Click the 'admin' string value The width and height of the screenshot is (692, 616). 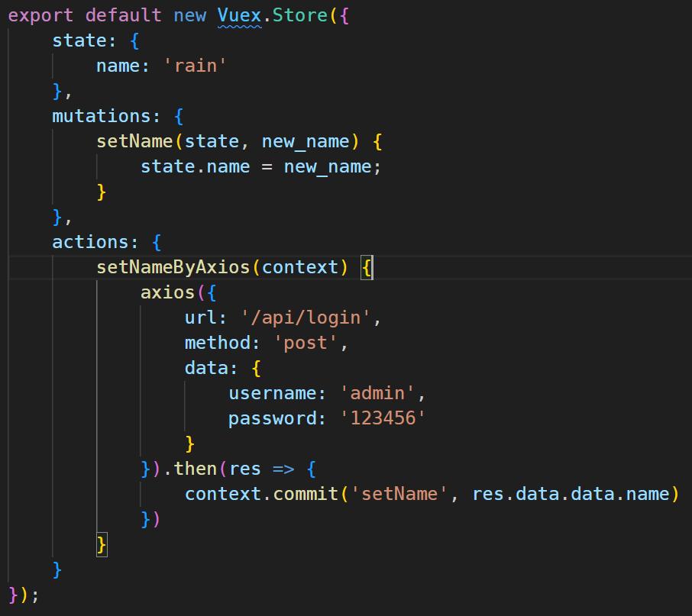377,393
